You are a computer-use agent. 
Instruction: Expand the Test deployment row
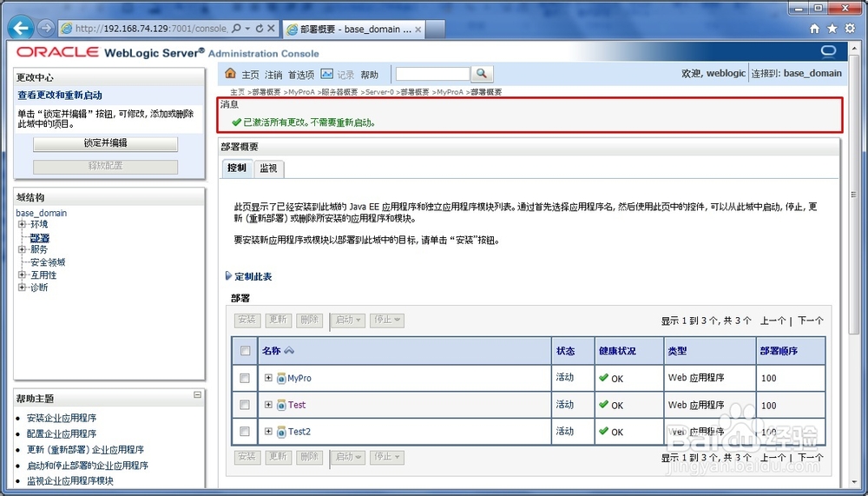tap(268, 405)
